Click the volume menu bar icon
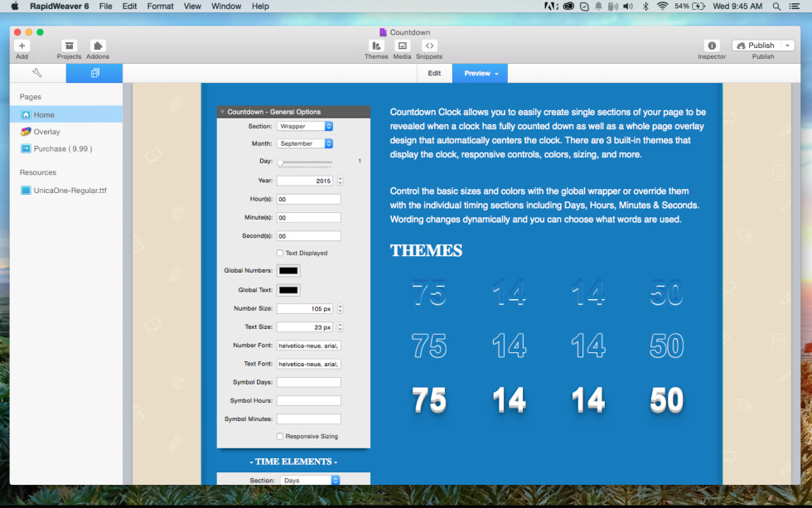 tap(628, 6)
